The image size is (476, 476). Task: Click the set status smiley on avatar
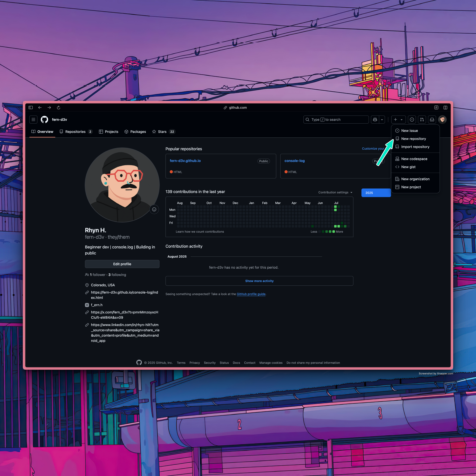(x=154, y=209)
